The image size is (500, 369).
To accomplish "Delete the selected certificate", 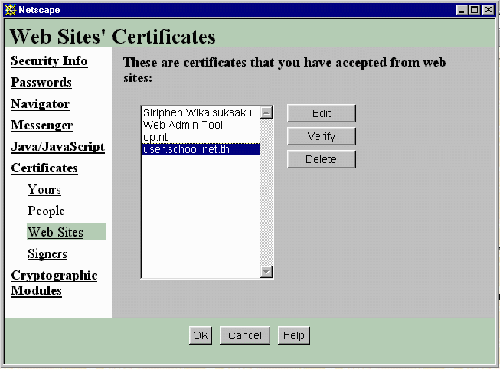I will 321,159.
